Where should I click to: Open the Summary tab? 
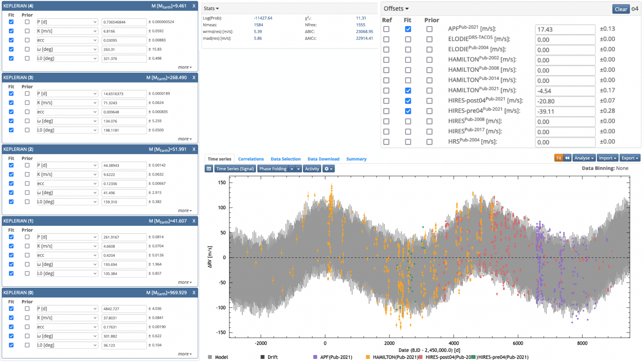tap(356, 159)
